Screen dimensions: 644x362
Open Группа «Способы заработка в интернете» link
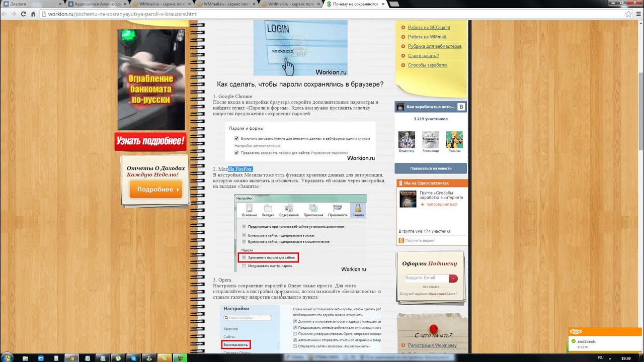coord(441,195)
